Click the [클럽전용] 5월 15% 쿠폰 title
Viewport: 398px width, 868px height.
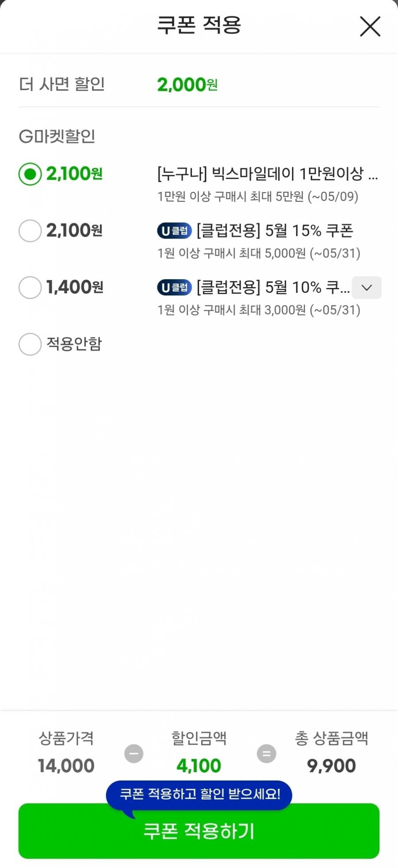coord(275,231)
